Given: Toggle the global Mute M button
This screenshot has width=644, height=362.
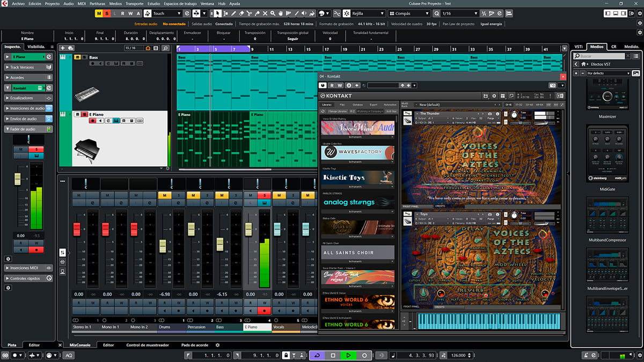Looking at the screenshot, I should [98, 13].
